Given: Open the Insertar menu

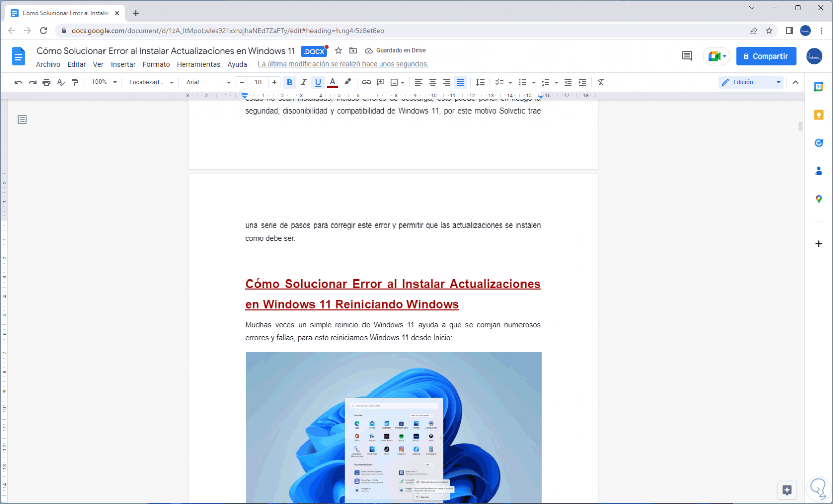Looking at the screenshot, I should pyautogui.click(x=123, y=64).
